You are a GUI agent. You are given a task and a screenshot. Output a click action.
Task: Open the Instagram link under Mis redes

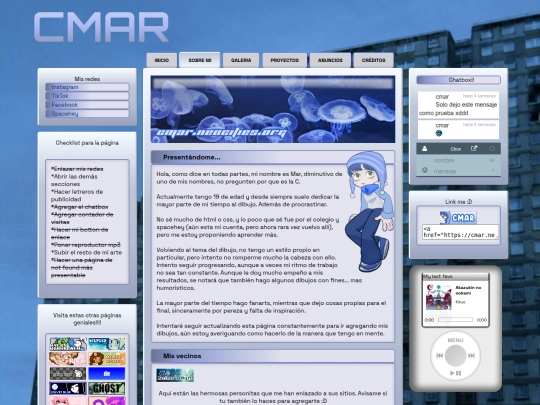(x=87, y=87)
